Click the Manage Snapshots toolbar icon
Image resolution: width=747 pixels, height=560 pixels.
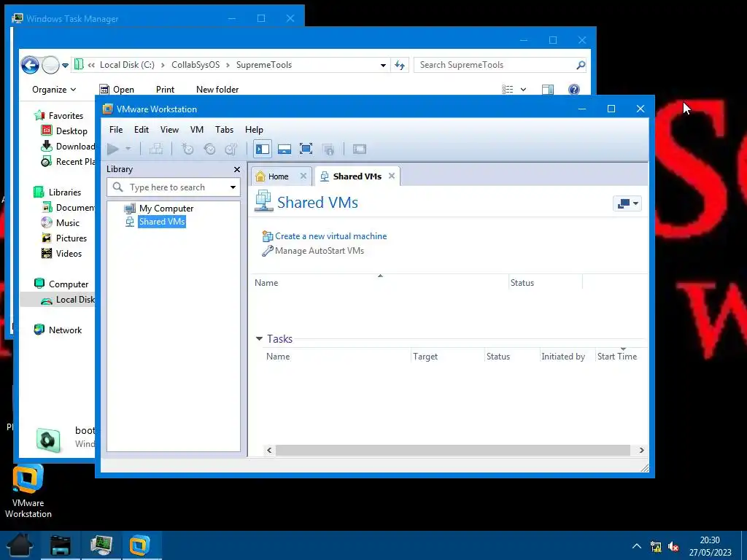(x=231, y=149)
